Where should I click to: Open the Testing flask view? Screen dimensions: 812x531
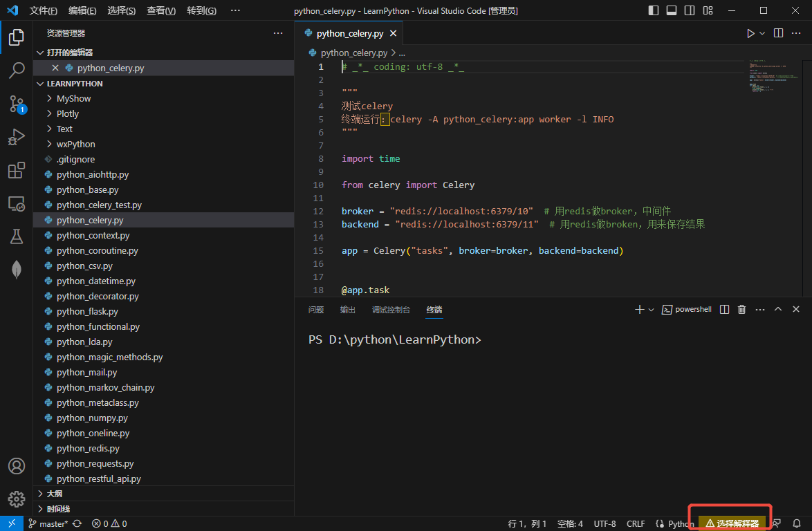tap(16, 236)
